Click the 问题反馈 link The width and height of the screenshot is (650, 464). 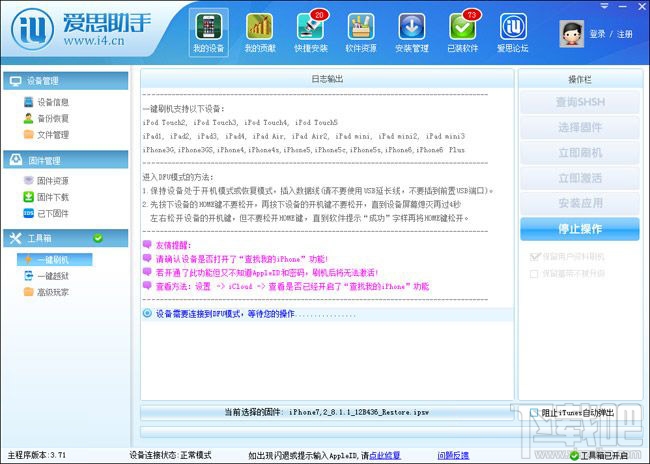[453, 455]
